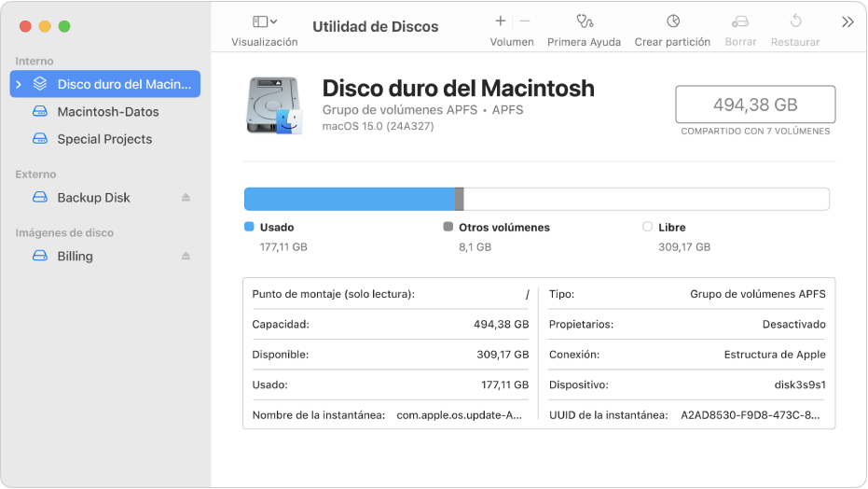
Task: Click the Restaurar arrow icon
Action: point(795,21)
